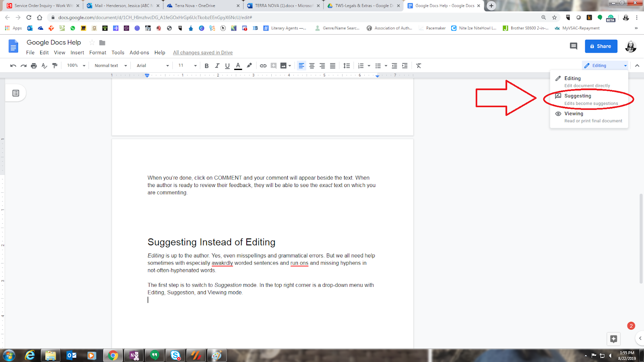Open the Edit menu
The height and width of the screenshot is (362, 644).
44,53
